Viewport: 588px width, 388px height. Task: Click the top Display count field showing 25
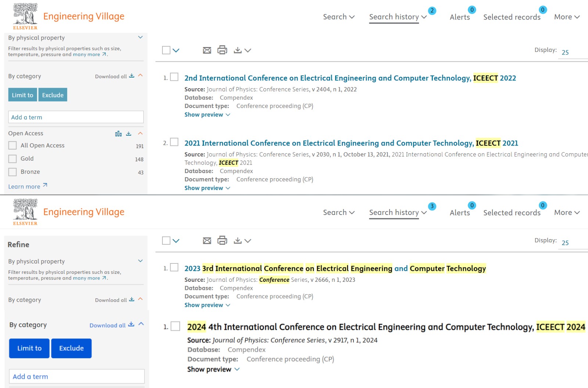coord(573,52)
